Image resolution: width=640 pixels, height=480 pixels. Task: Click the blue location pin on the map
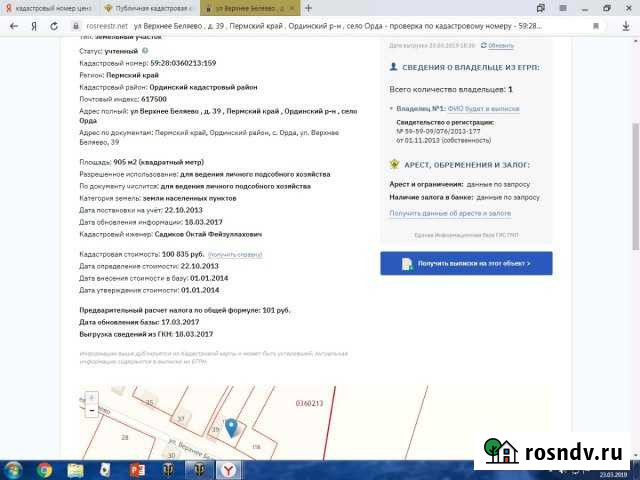tap(231, 428)
